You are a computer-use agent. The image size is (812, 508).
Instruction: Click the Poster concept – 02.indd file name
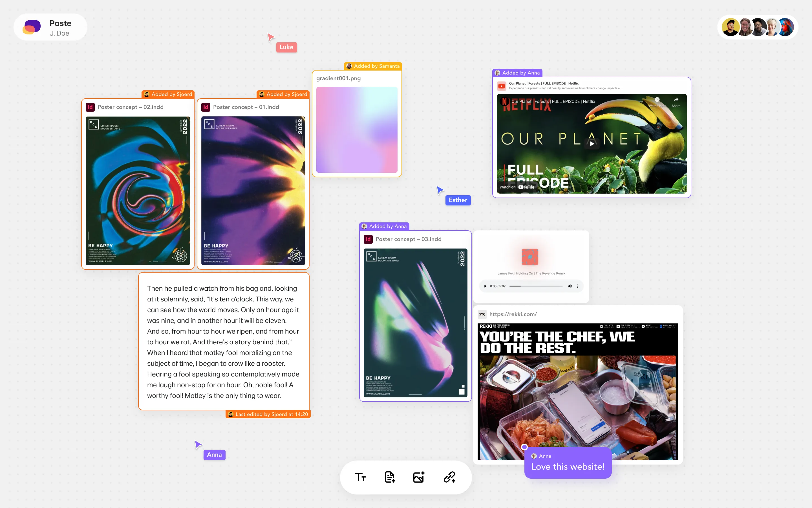[131, 107]
